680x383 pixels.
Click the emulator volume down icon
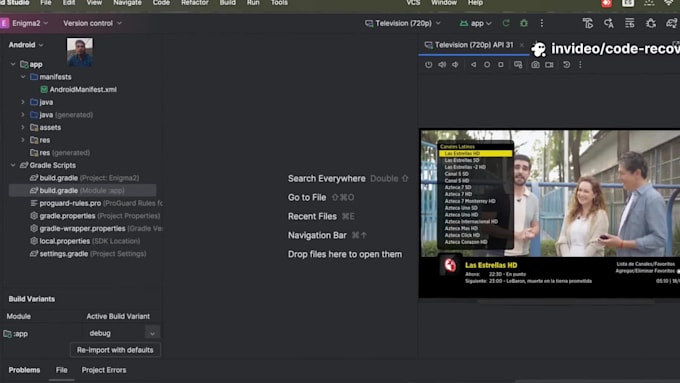[x=455, y=65]
